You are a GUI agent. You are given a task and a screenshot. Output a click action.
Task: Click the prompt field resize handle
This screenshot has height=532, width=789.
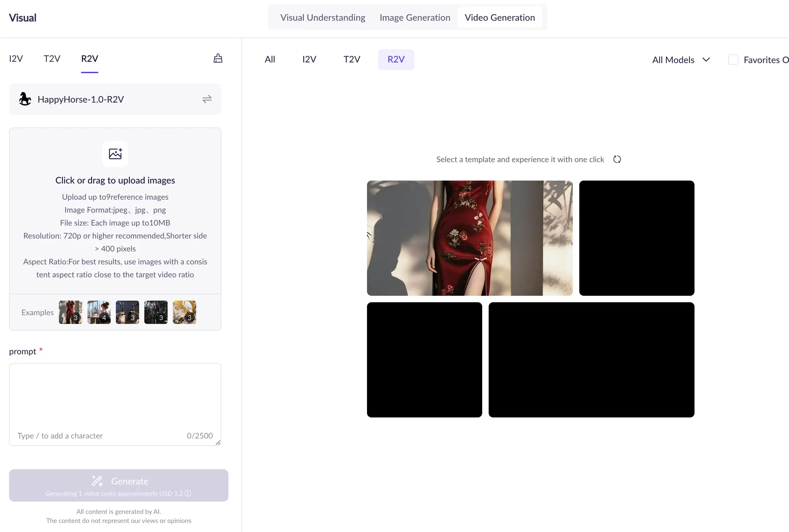pos(218,442)
